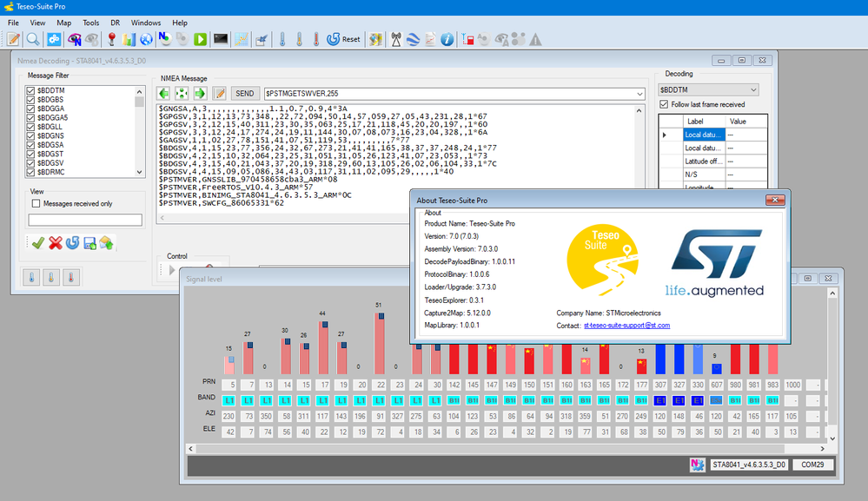Click the STA8041_v4.6.3.5.3_D0 status field

coord(749,465)
